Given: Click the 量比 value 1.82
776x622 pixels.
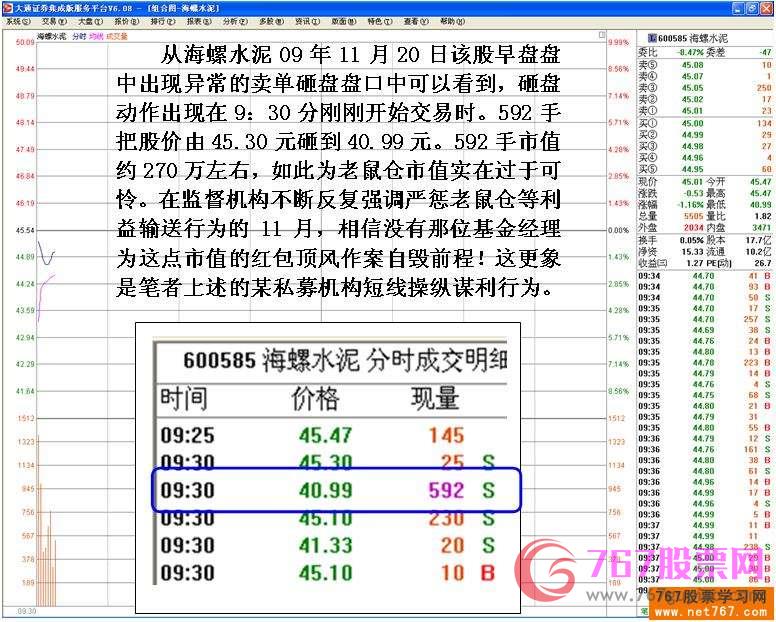Looking at the screenshot, I should pos(763,216).
